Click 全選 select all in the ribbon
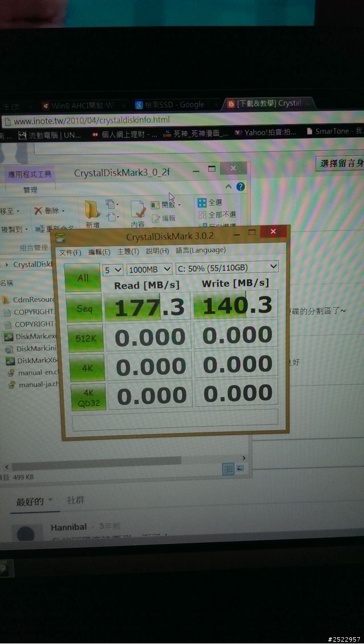The height and width of the screenshot is (644, 364). tap(210, 203)
